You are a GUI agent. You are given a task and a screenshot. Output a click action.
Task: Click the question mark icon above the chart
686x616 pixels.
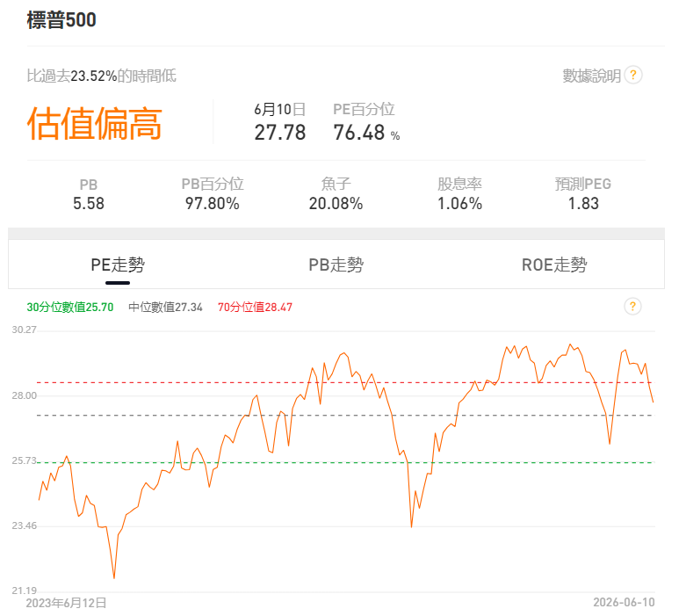pyautogui.click(x=632, y=307)
